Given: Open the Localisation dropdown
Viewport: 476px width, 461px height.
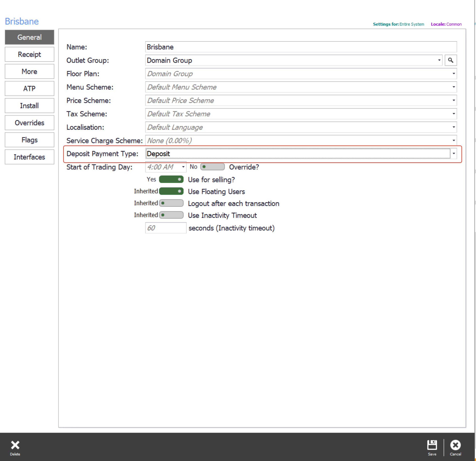Looking at the screenshot, I should click(453, 127).
